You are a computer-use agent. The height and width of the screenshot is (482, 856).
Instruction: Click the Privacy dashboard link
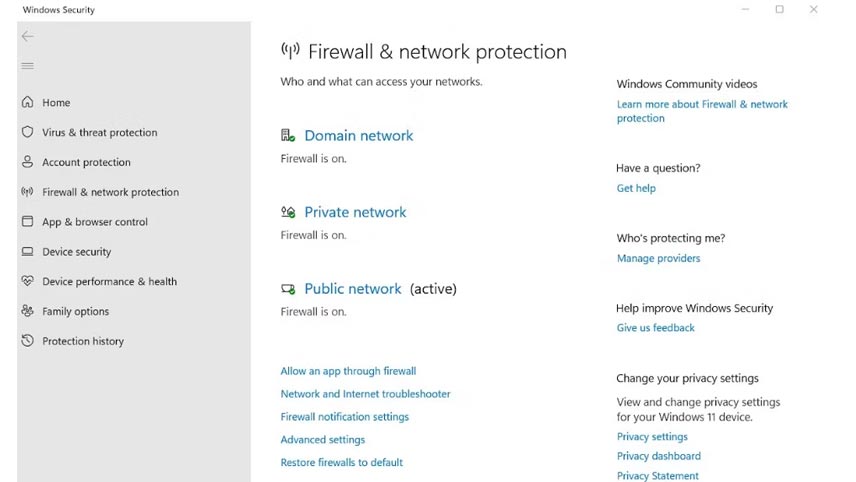(x=659, y=456)
